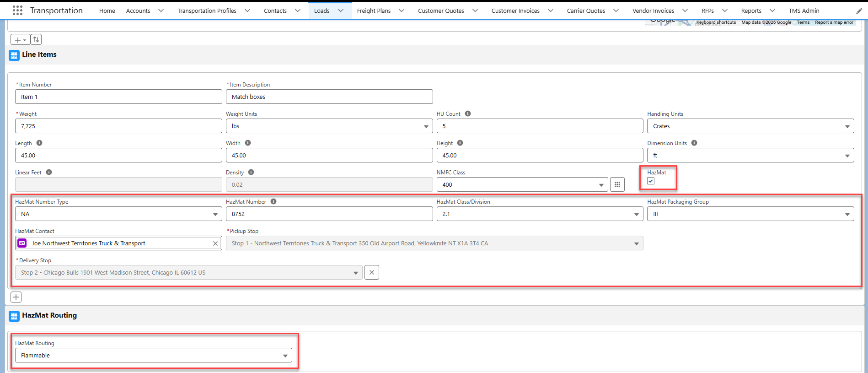The width and height of the screenshot is (868, 373).
Task: Show Length info tooltip icon
Action: coord(39,143)
